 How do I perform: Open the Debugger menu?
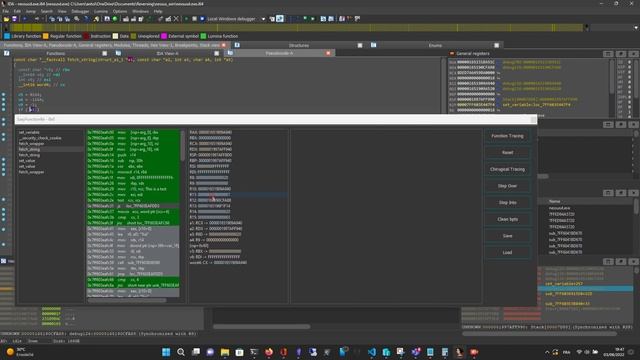[x=80, y=11]
